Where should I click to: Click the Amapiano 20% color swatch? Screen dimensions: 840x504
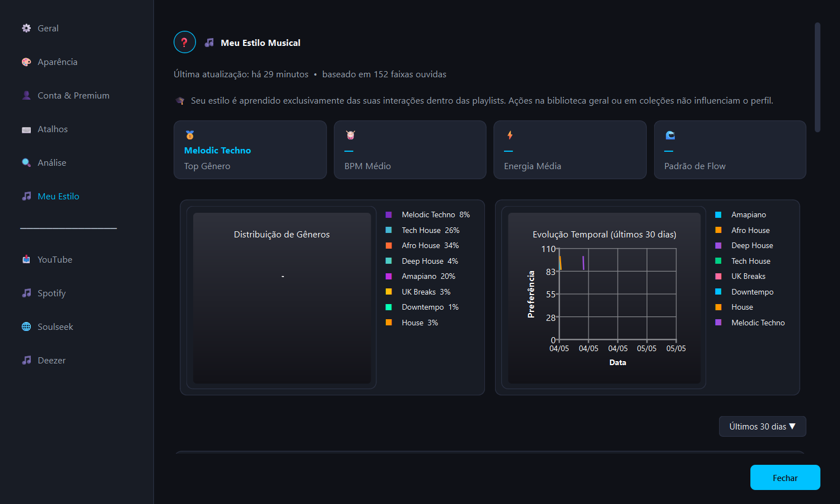[x=389, y=276]
